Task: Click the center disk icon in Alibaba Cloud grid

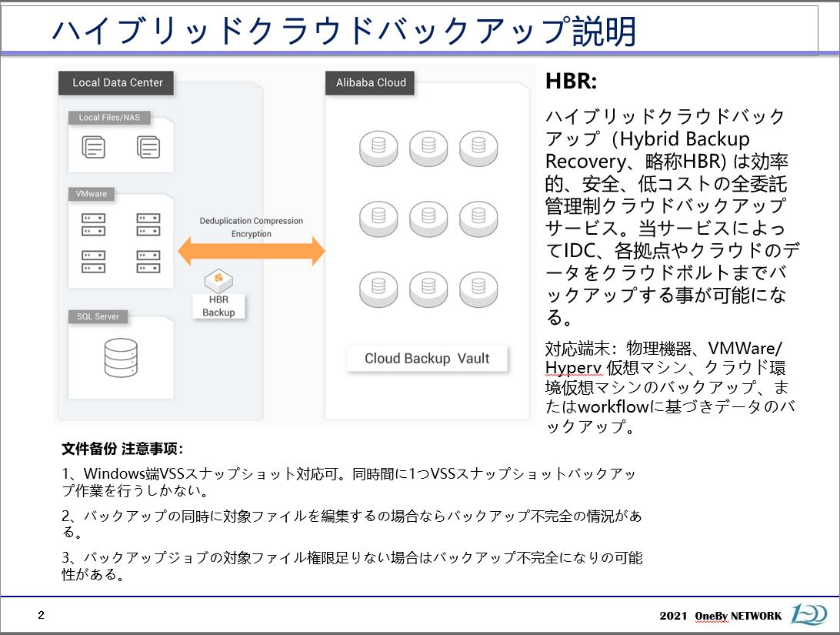Action: tap(428, 219)
